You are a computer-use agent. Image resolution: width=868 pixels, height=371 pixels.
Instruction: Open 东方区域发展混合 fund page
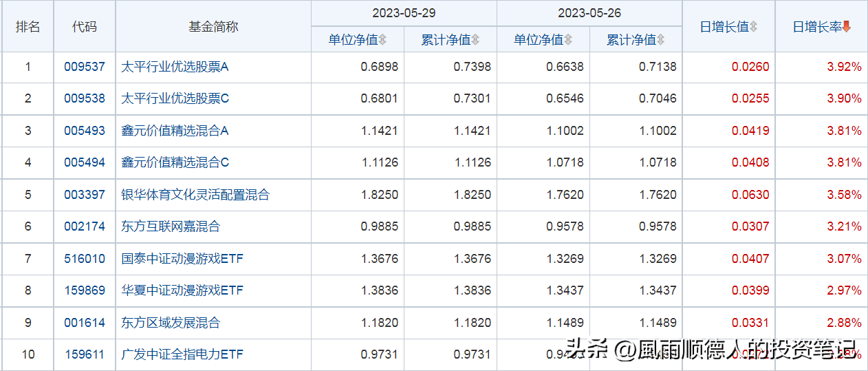click(171, 323)
